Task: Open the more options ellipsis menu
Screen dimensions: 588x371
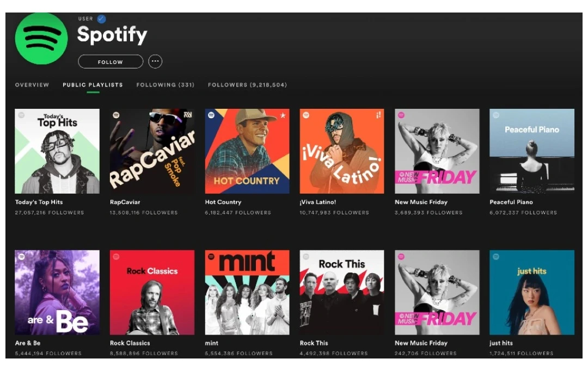Action: 156,61
